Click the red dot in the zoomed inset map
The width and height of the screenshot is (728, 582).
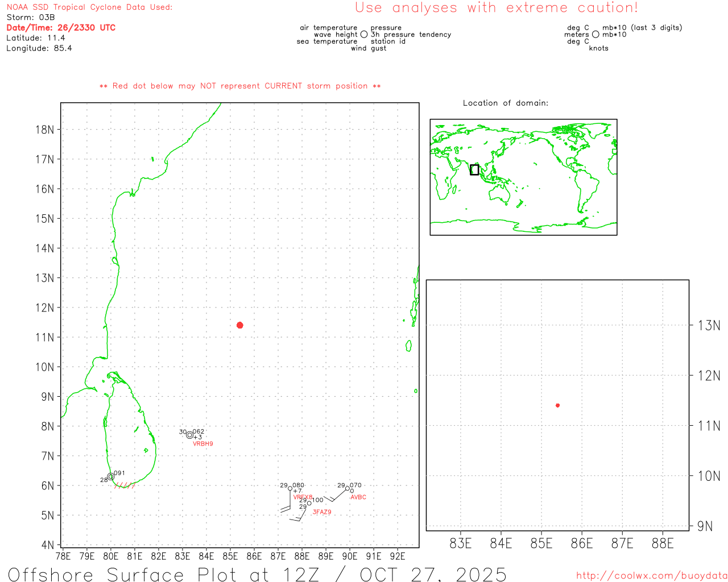click(557, 405)
